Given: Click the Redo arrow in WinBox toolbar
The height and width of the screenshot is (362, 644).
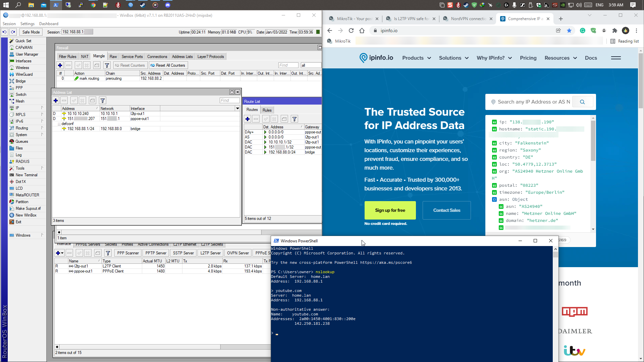Looking at the screenshot, I should 13,32.
